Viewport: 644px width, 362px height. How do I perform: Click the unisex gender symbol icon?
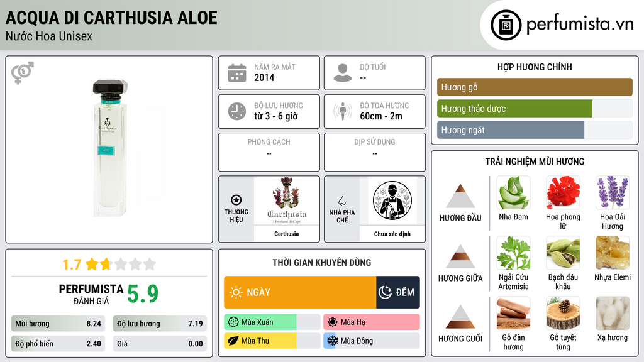pyautogui.click(x=23, y=73)
